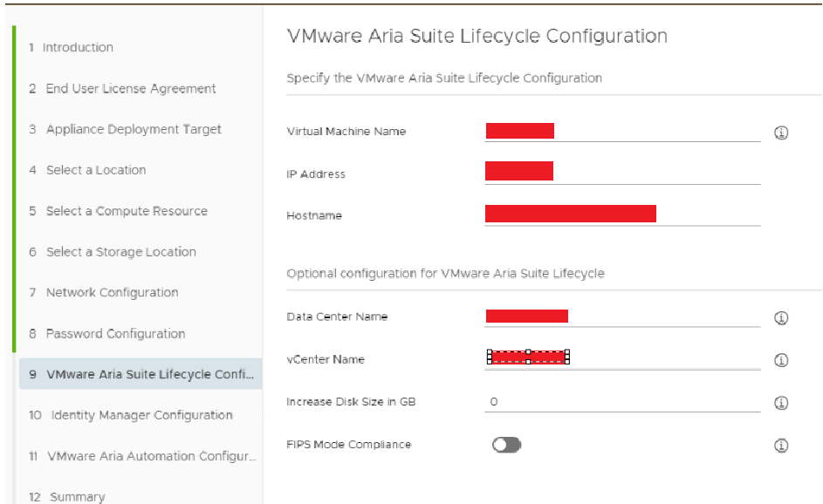Screen dimensions: 823x504
Task: Click the Increase Disk Size in GB field
Action: pos(622,402)
